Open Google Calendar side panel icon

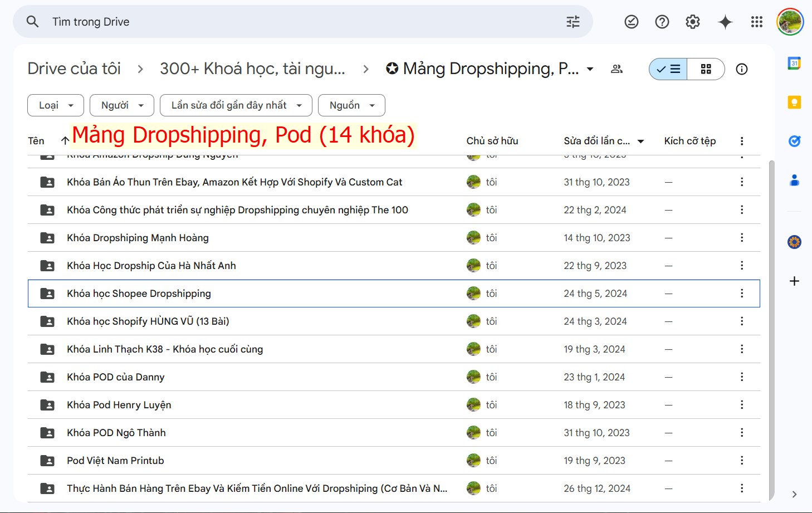(x=795, y=63)
